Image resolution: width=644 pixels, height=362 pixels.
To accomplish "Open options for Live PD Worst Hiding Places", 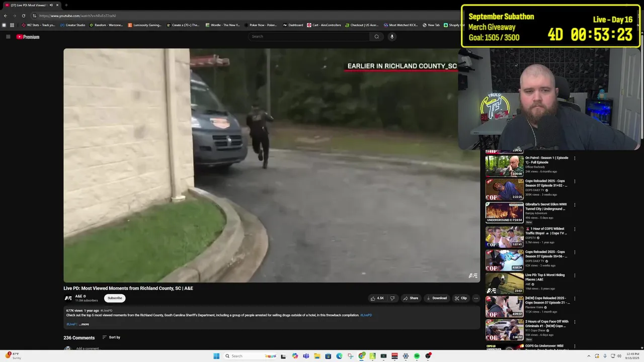I will [x=575, y=275].
